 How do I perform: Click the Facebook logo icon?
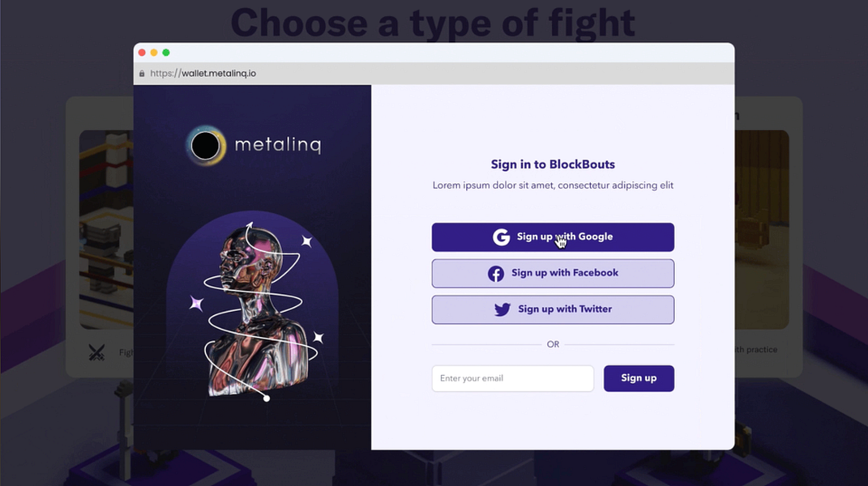(x=496, y=274)
